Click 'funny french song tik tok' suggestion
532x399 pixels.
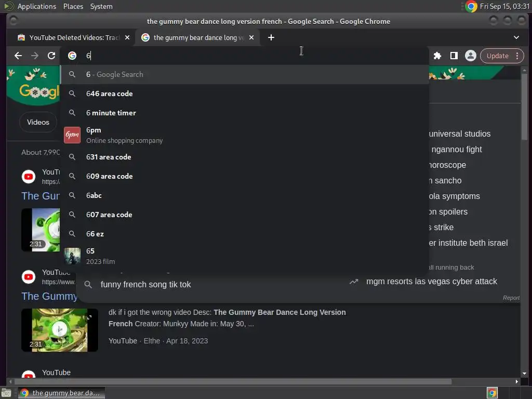[x=145, y=284]
